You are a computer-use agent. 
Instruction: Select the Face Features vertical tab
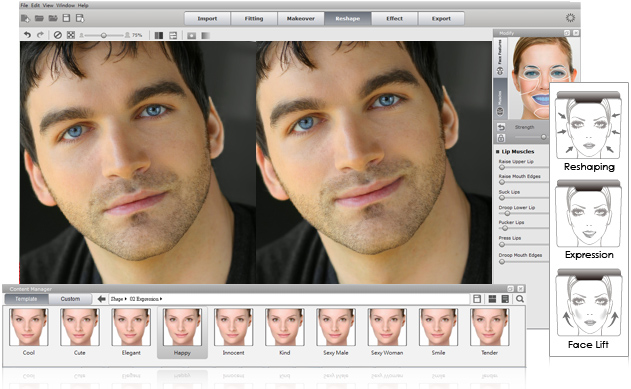click(500, 57)
